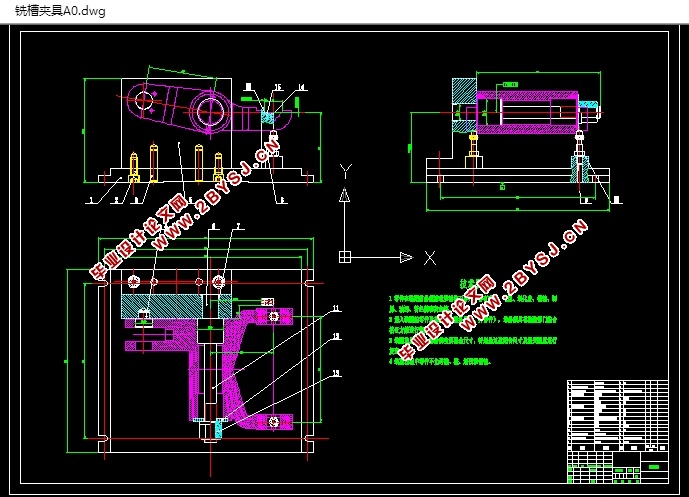Click the large magenta bore circle
This screenshot has width=689, height=497.
(210, 112)
